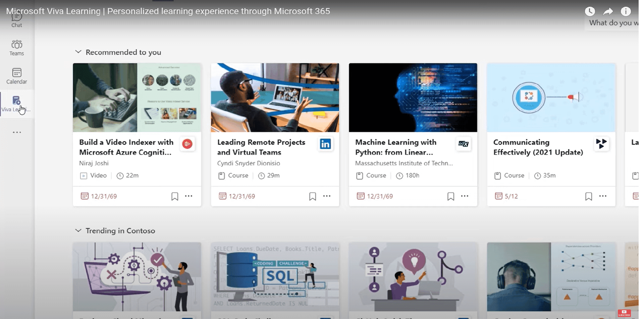
Task: Click the edX logo on the Machine Learning course card
Action: (x=464, y=144)
